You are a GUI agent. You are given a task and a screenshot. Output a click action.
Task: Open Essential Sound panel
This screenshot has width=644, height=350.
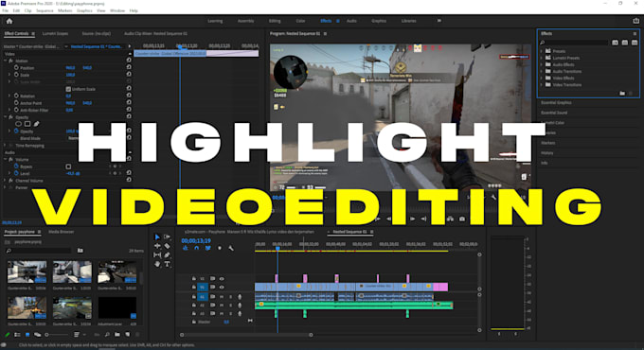tap(554, 113)
